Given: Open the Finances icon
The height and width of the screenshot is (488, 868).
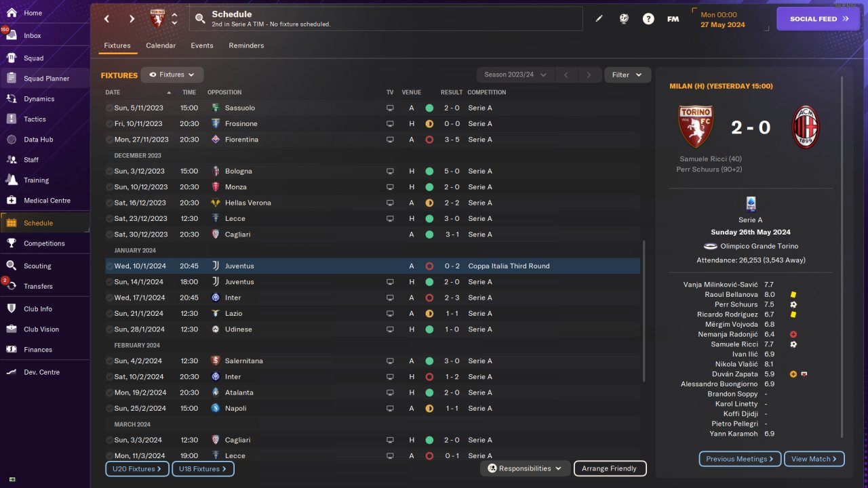Looking at the screenshot, I should [12, 349].
